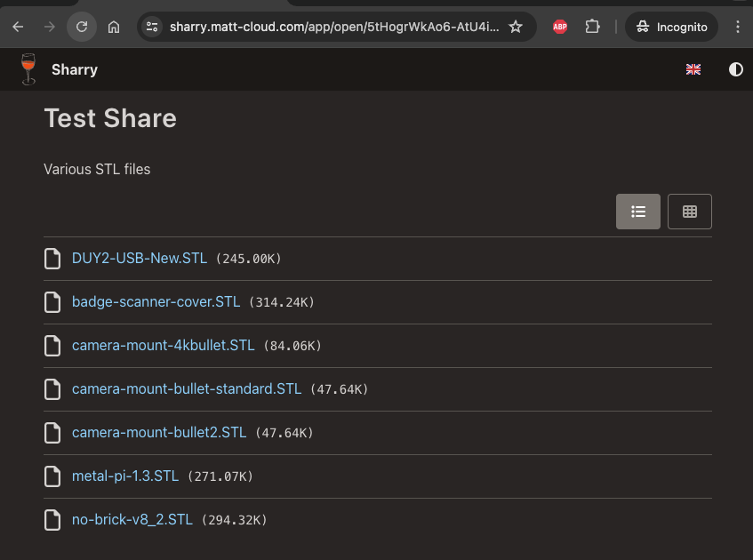Go to browser home page icon
Screen dimensions: 753x560
click(x=114, y=27)
